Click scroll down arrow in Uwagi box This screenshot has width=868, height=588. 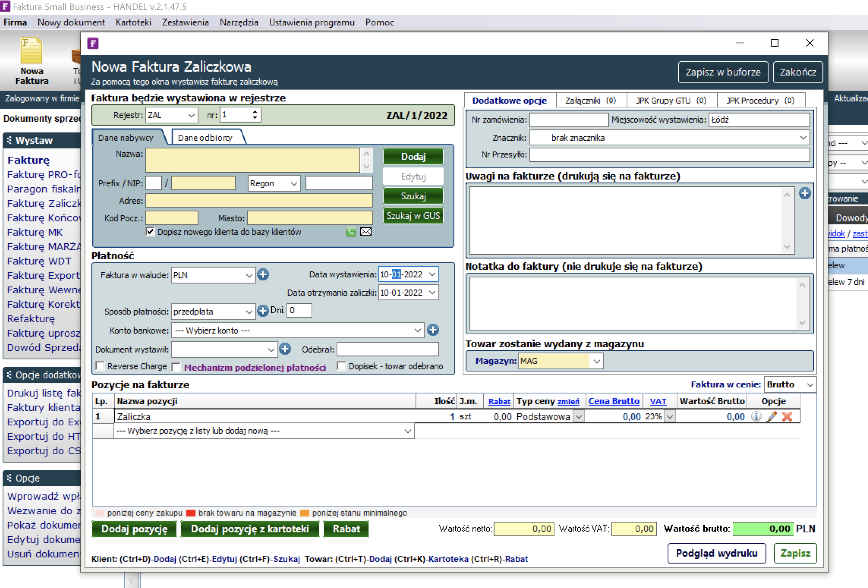[x=787, y=247]
